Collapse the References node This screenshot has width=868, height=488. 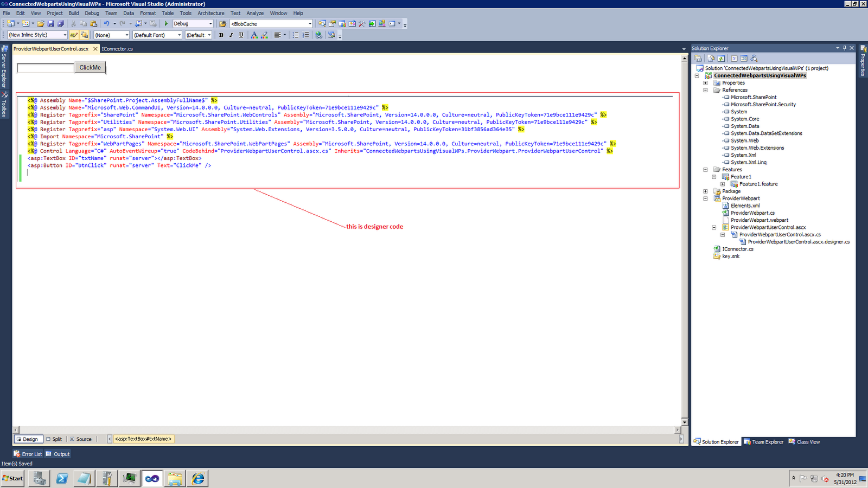tap(705, 90)
